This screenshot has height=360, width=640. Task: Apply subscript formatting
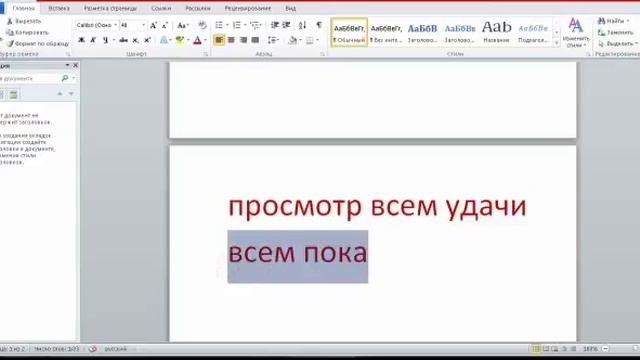click(x=136, y=40)
